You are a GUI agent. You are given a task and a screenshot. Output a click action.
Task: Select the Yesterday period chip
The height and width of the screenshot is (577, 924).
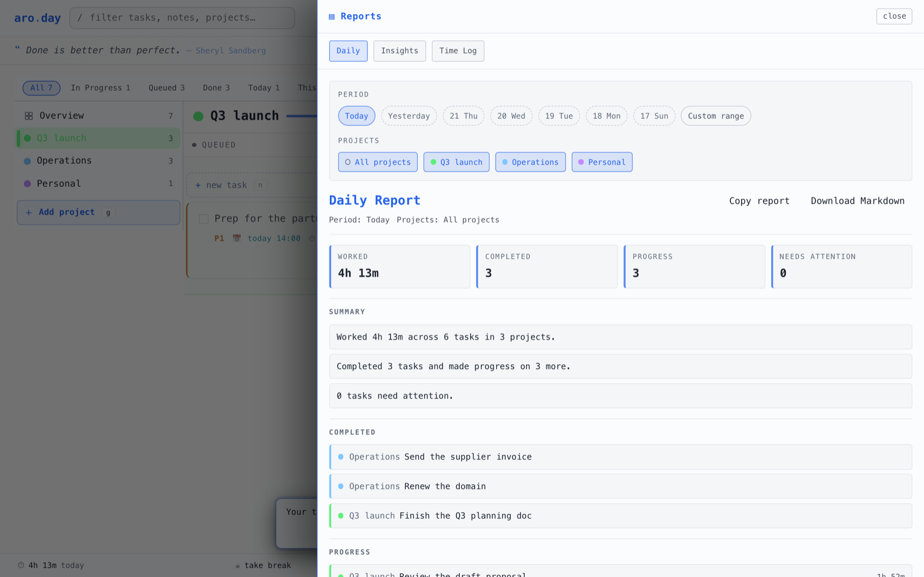pyautogui.click(x=409, y=116)
